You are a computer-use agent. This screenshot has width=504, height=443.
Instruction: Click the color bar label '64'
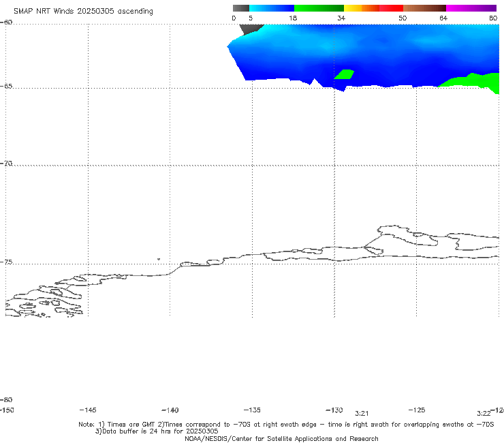click(443, 18)
